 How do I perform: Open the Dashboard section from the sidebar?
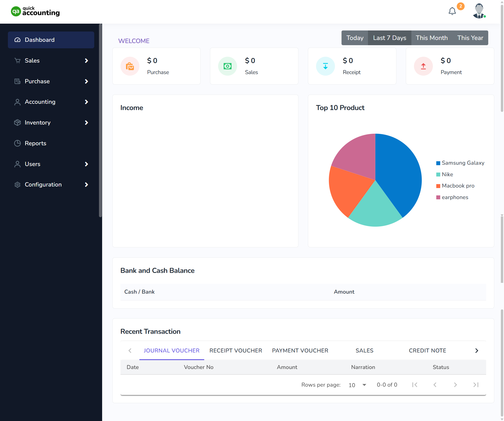(x=39, y=40)
